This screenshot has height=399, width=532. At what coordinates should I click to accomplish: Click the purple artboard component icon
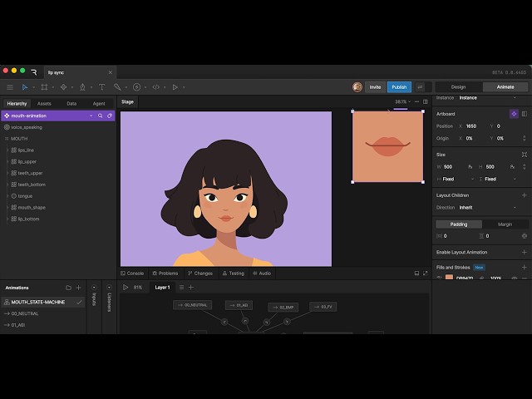coord(514,114)
